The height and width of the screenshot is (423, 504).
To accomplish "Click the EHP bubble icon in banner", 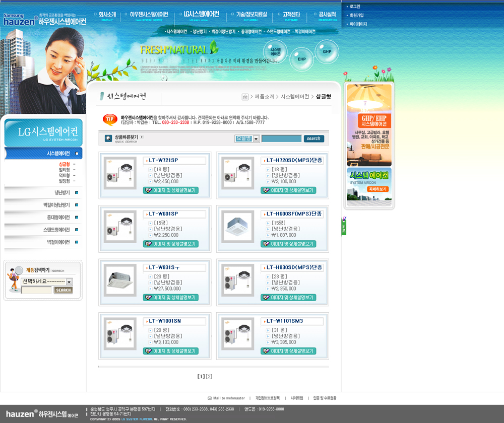I will click(x=301, y=59).
